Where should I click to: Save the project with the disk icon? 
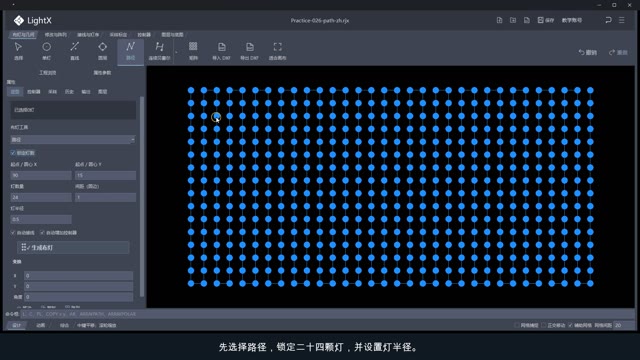click(x=545, y=20)
